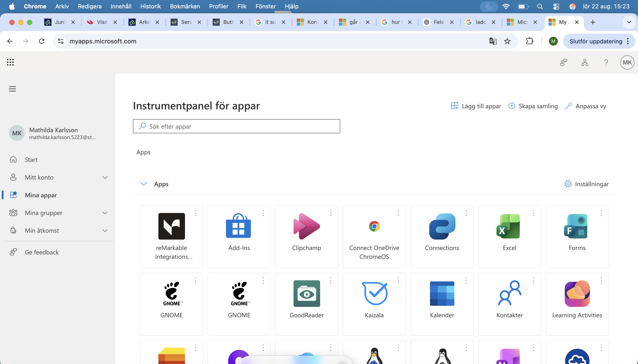This screenshot has width=638, height=364.
Task: Open MK account avatar in header
Action: click(x=627, y=62)
